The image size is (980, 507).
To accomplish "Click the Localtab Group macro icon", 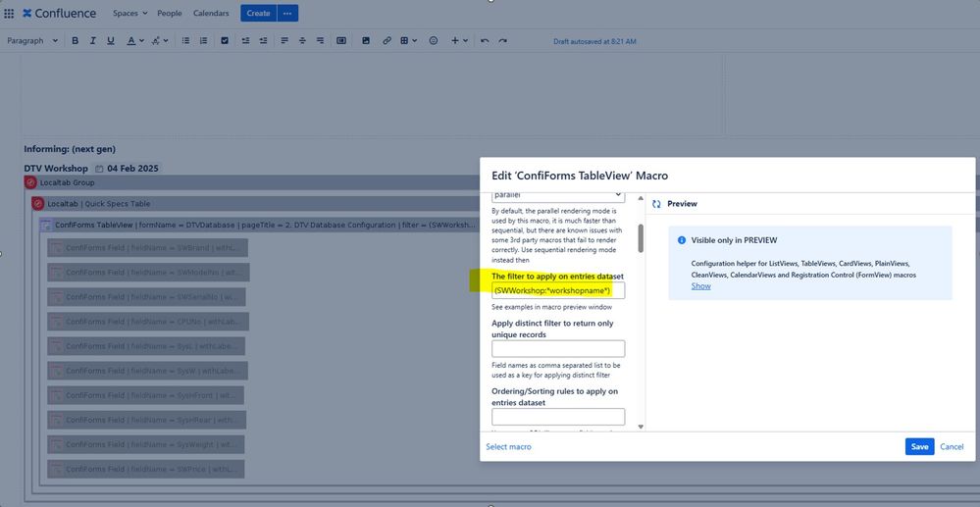I will click(x=30, y=182).
